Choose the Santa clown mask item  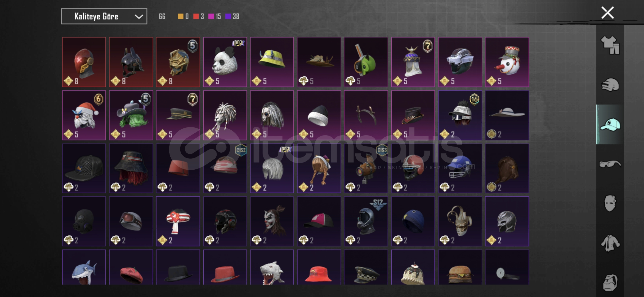point(84,115)
